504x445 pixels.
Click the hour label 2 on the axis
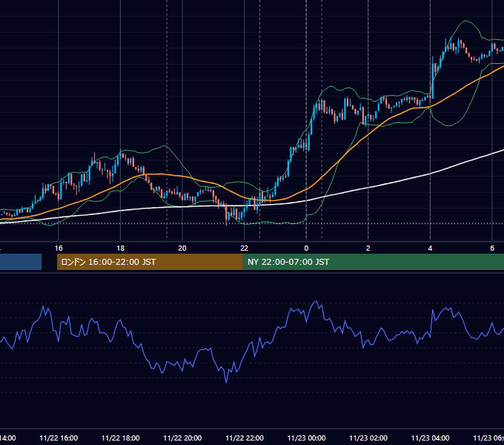click(x=368, y=248)
